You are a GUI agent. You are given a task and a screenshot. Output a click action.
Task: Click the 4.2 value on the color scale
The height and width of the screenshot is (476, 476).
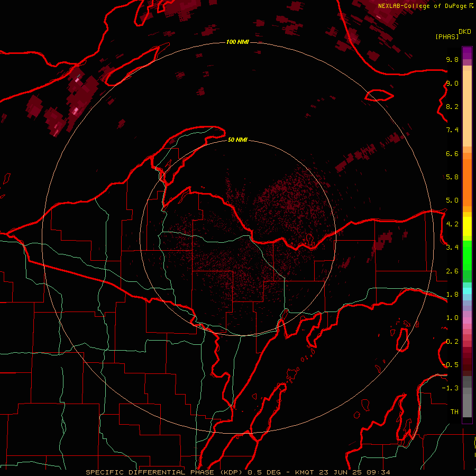pos(452,224)
